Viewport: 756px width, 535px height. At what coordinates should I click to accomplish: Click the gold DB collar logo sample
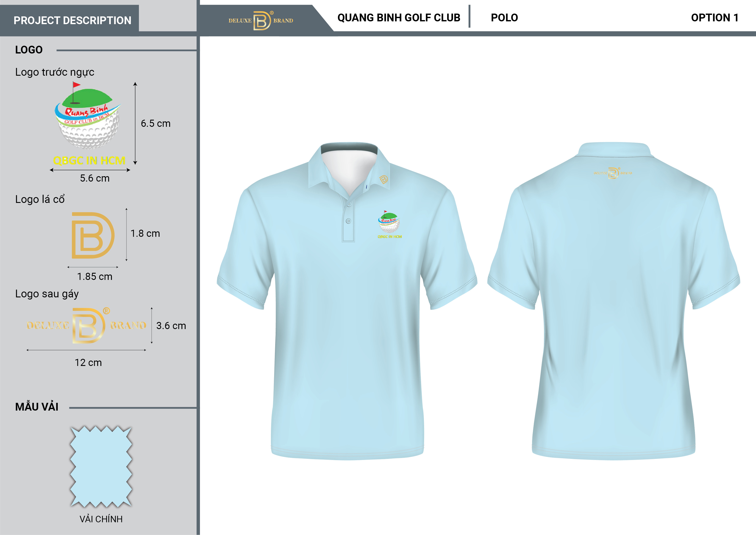click(93, 235)
